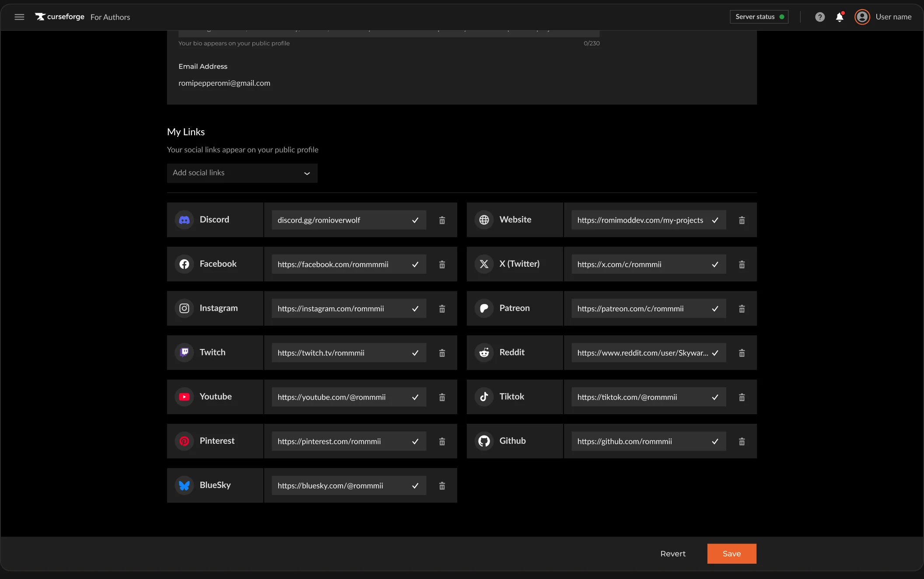Delete the BlueSky link with the trash icon
Image resolution: width=924 pixels, height=579 pixels.
pyautogui.click(x=442, y=485)
